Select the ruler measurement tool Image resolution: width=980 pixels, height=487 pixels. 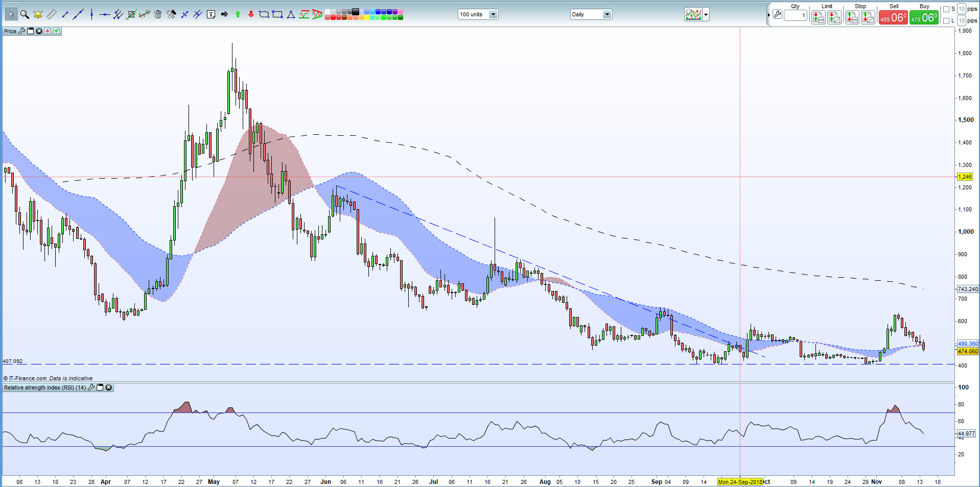point(51,14)
